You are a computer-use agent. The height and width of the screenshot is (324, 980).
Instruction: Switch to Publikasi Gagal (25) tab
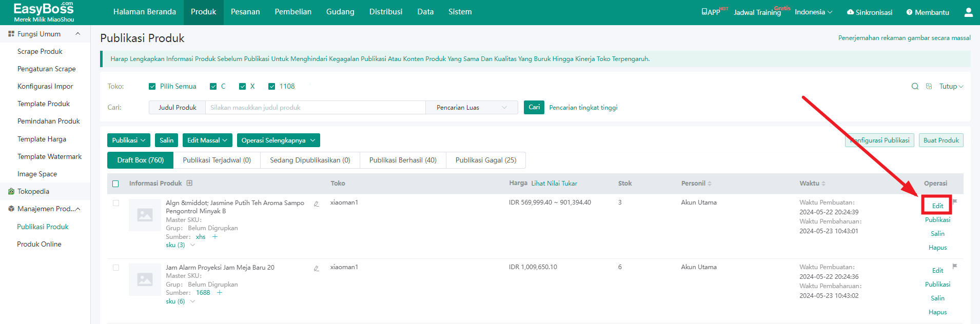486,160
